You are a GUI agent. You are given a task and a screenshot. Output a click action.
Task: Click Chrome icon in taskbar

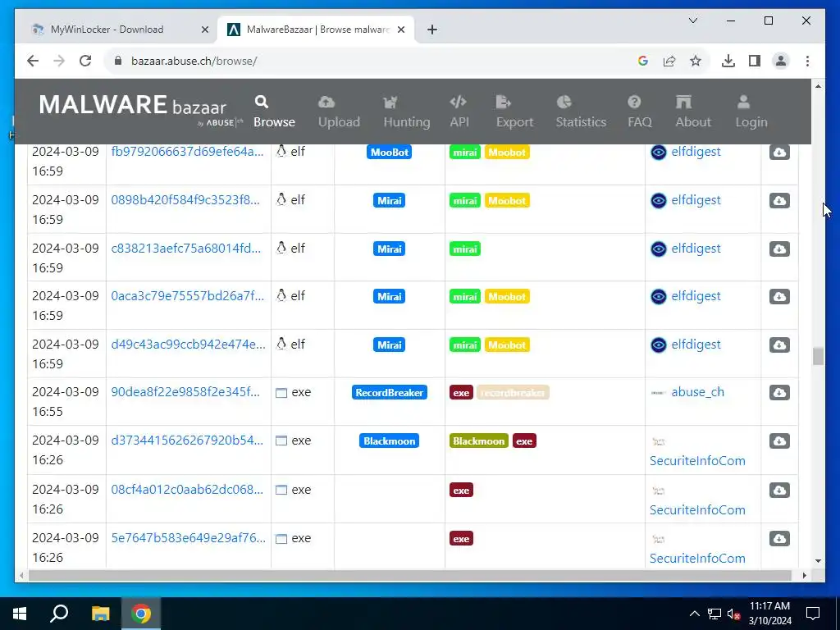[x=141, y=614]
